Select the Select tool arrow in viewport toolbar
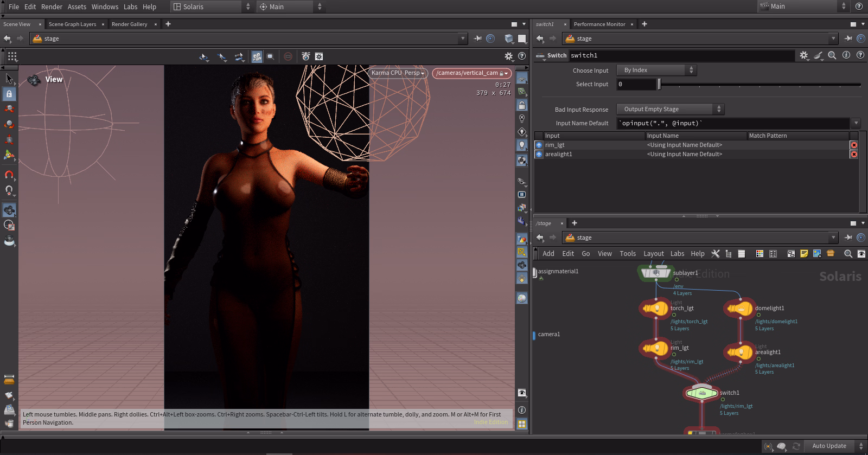Viewport: 868px width, 455px height. 9,79
